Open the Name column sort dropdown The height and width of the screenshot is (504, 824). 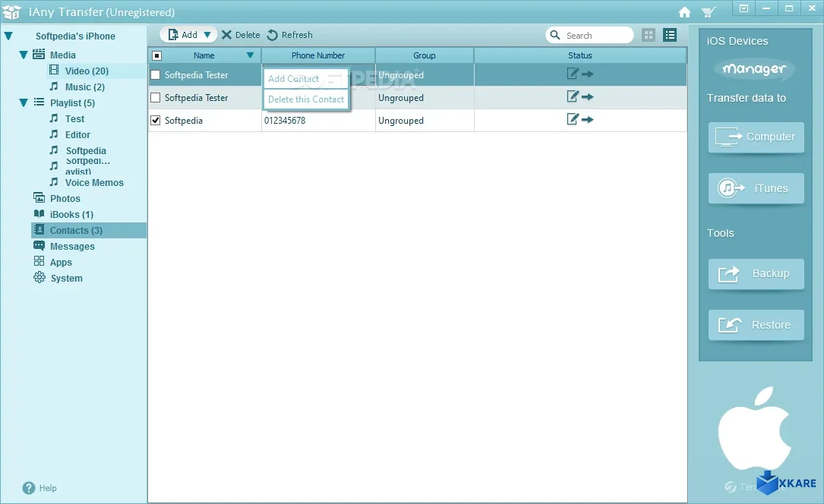point(250,55)
